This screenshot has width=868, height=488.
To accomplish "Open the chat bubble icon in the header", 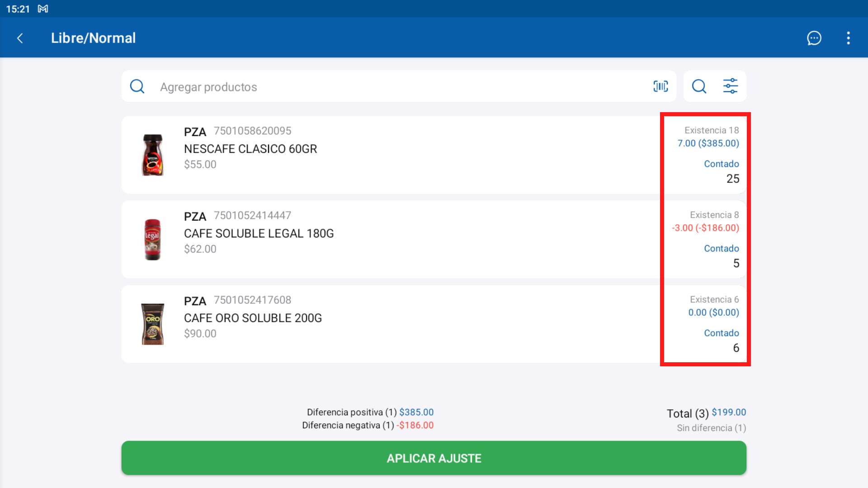I will pos(814,38).
